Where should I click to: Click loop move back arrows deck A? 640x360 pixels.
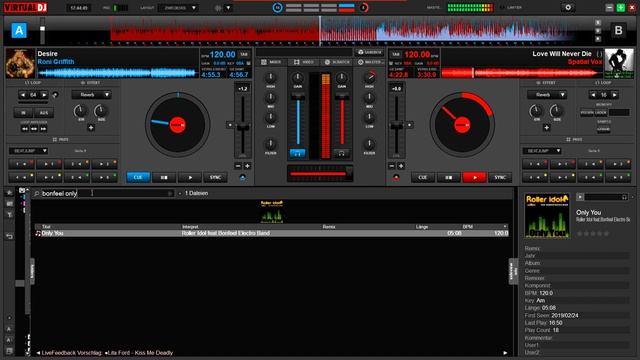(x=25, y=129)
